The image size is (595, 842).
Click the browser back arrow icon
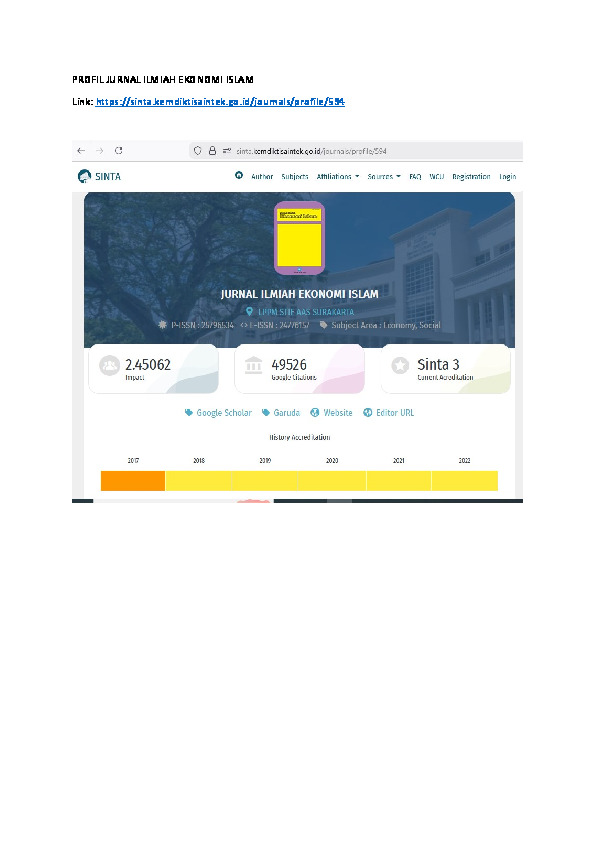(81, 151)
